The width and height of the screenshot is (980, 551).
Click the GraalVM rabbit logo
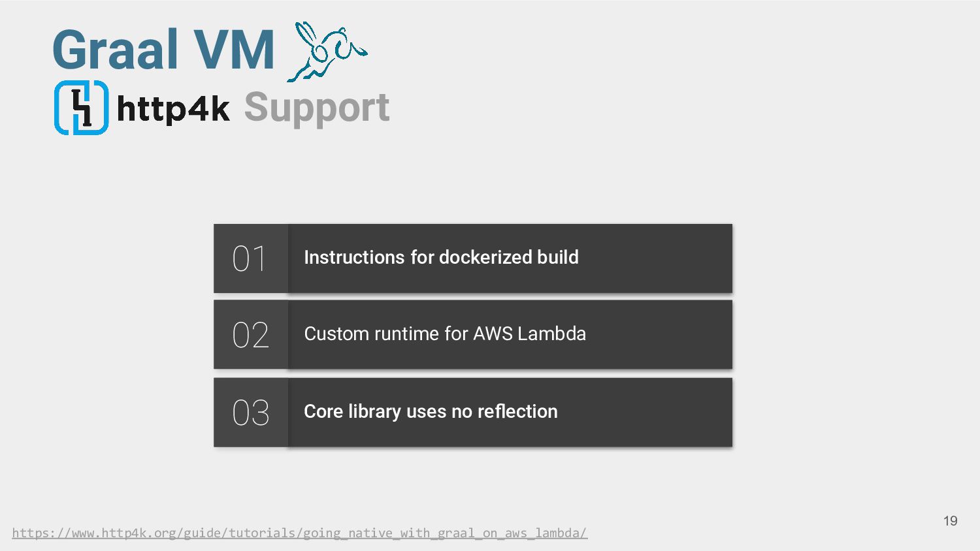[327, 51]
